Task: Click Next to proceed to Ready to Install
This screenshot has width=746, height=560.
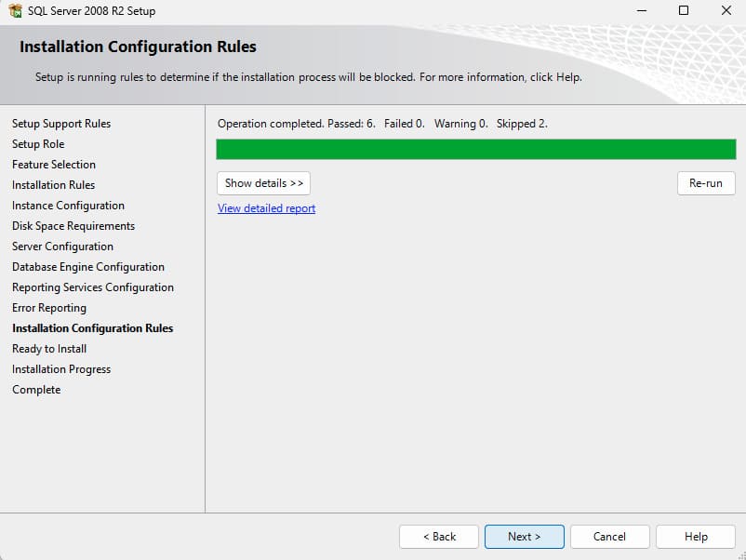Action: point(524,537)
